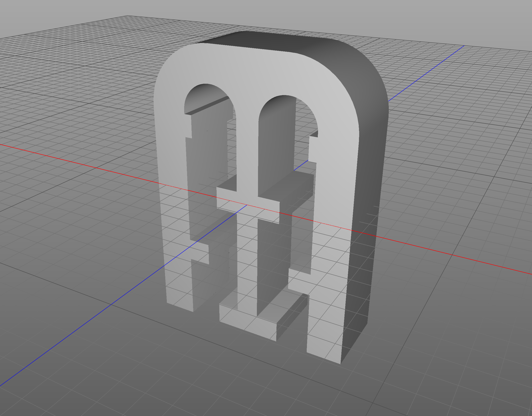Screen dimensions: 532x416
Task: Select the dark curved top surface of model
Action: (x=280, y=41)
